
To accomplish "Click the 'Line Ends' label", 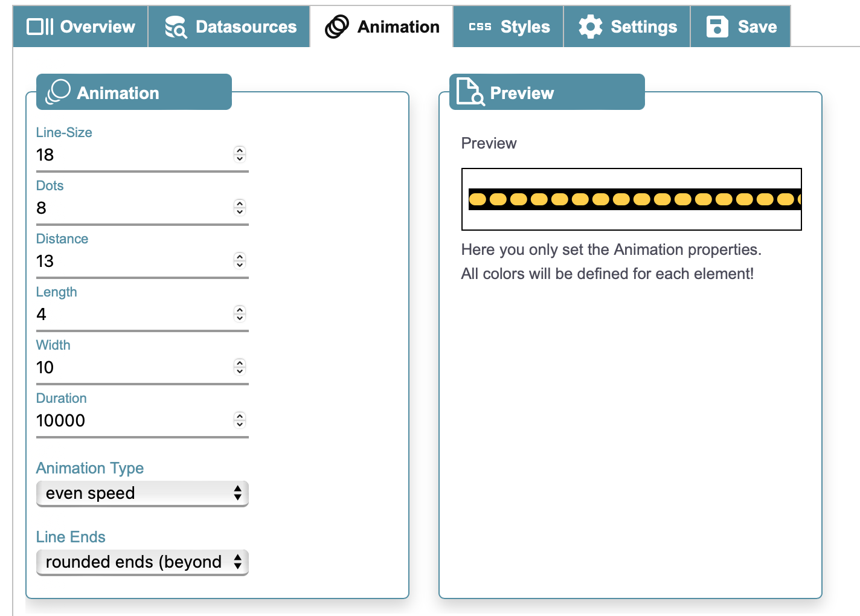I will click(x=71, y=537).
